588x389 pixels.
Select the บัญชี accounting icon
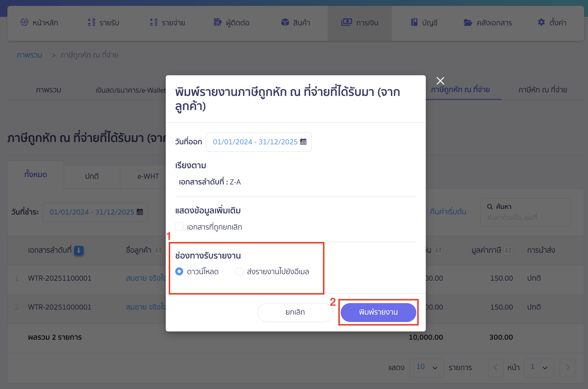415,22
